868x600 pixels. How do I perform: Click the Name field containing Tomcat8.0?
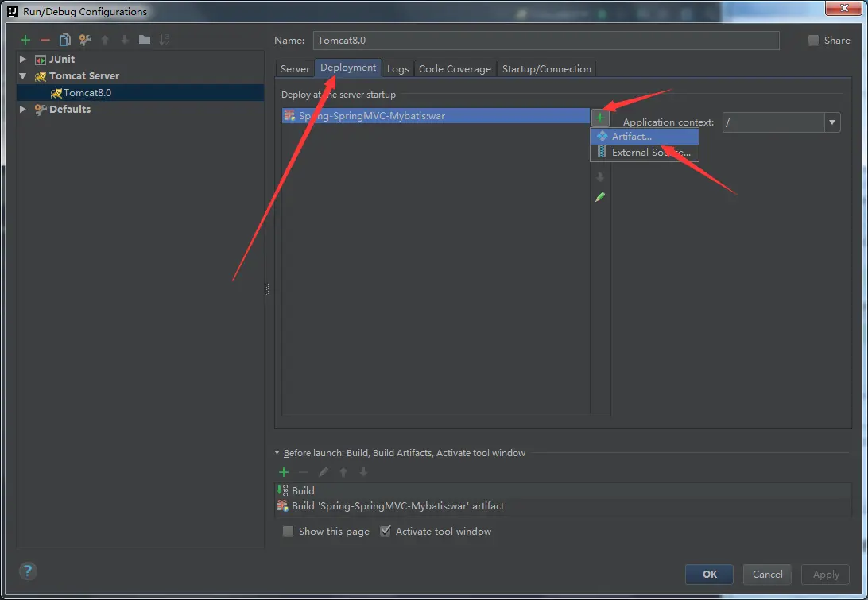(x=546, y=41)
